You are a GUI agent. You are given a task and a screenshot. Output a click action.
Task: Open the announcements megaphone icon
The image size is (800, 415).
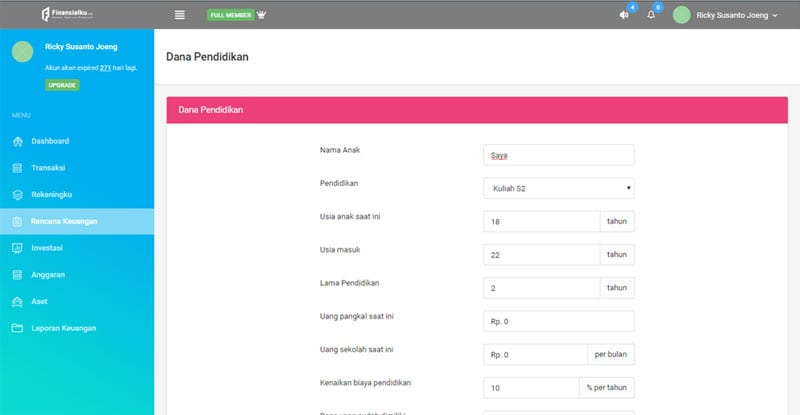[624, 15]
